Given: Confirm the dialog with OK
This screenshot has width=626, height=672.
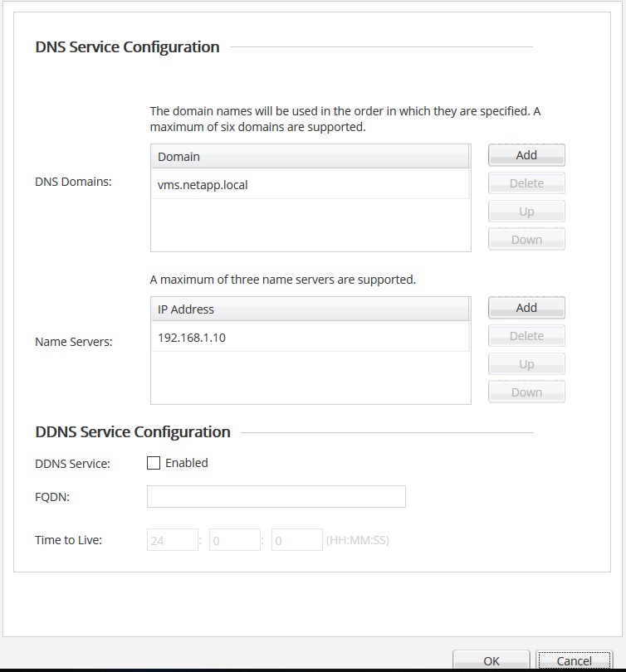Looking at the screenshot, I should click(x=492, y=660).
